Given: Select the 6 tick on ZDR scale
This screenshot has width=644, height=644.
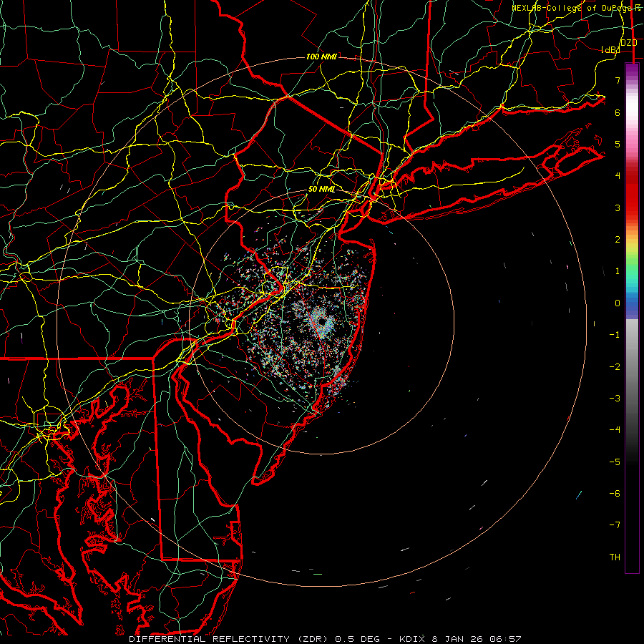Looking at the screenshot, I should coord(618,112).
